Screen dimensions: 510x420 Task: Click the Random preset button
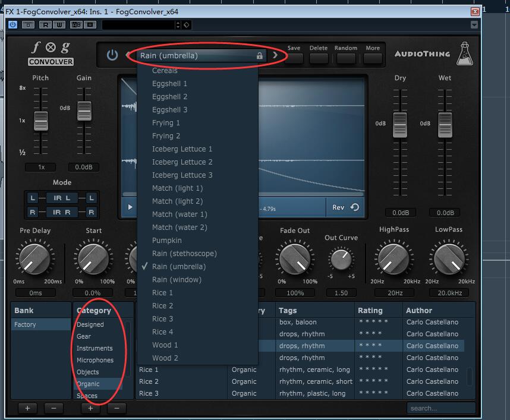[x=346, y=58]
